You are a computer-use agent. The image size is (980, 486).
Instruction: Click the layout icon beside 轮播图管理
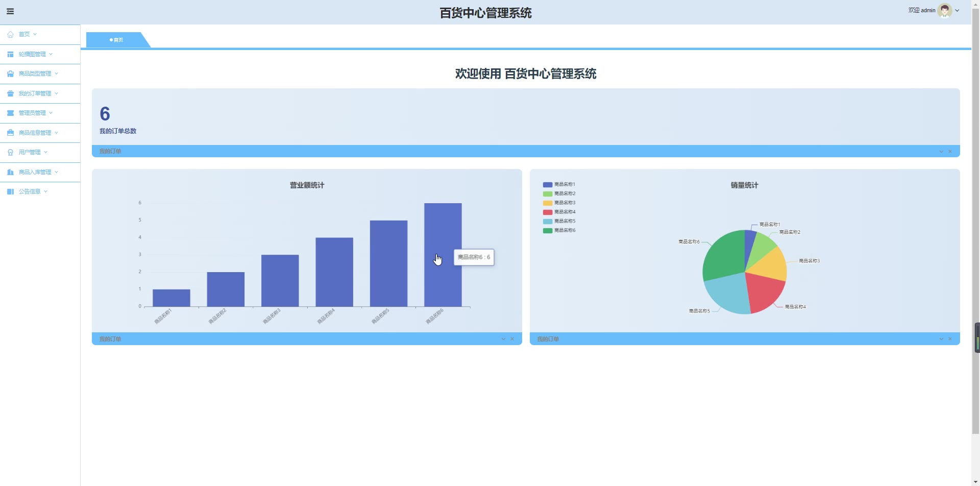click(x=10, y=54)
